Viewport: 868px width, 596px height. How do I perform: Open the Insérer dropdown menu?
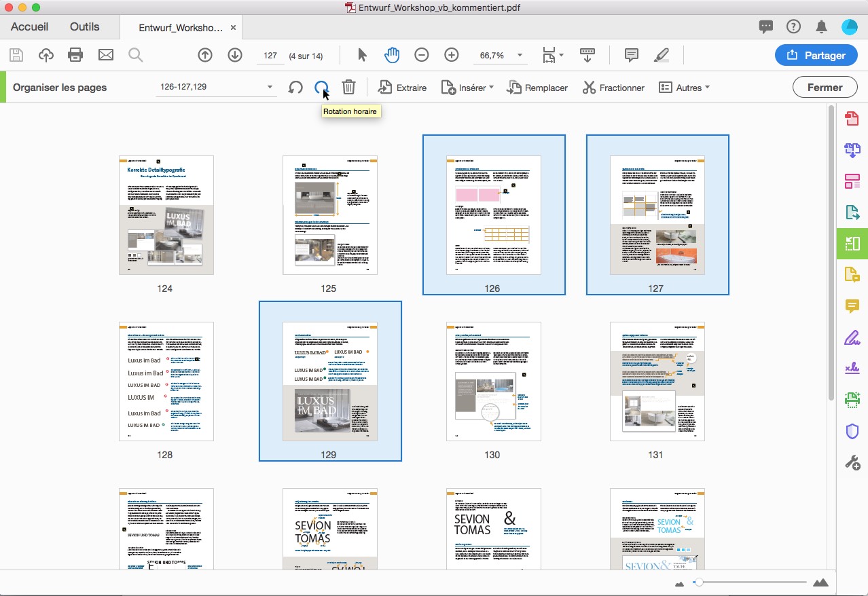(x=467, y=88)
